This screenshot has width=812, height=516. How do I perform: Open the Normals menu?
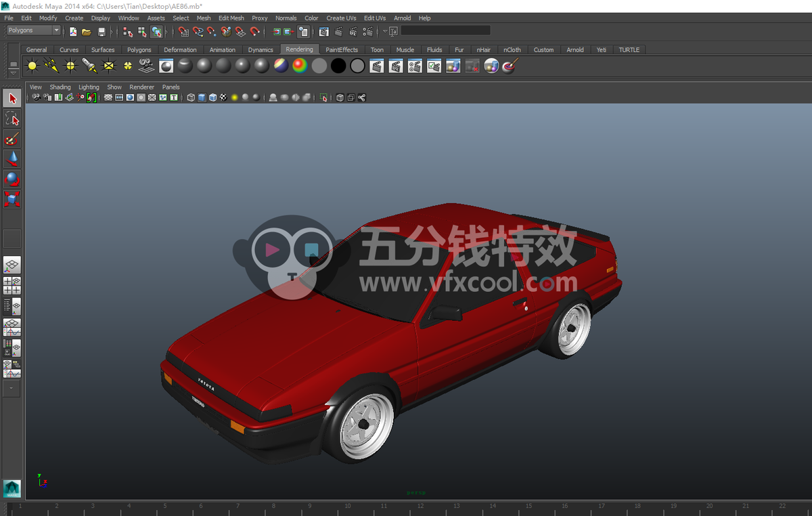tap(286, 18)
